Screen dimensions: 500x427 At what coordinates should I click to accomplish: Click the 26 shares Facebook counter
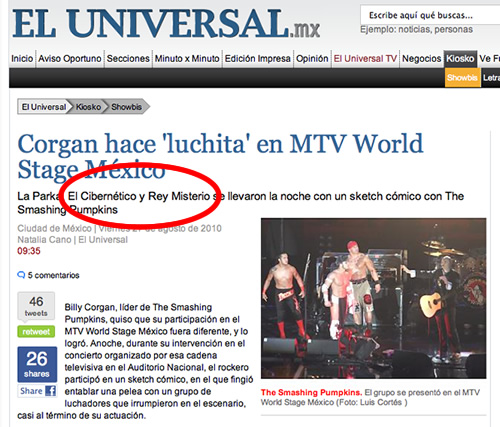(37, 364)
